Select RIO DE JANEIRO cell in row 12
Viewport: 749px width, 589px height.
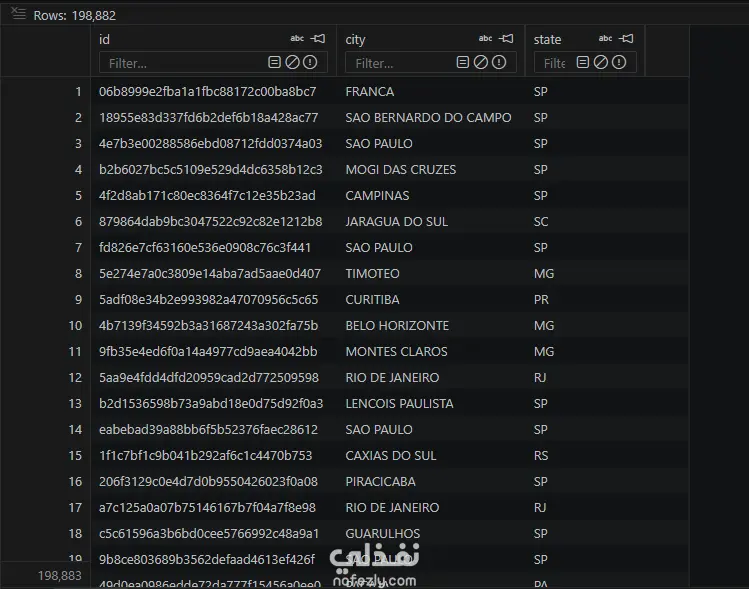point(392,378)
